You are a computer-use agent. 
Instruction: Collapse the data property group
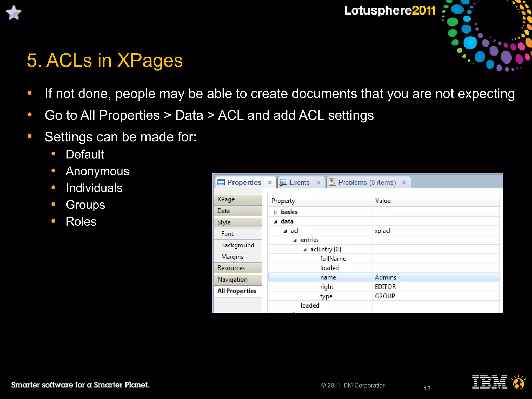(275, 222)
